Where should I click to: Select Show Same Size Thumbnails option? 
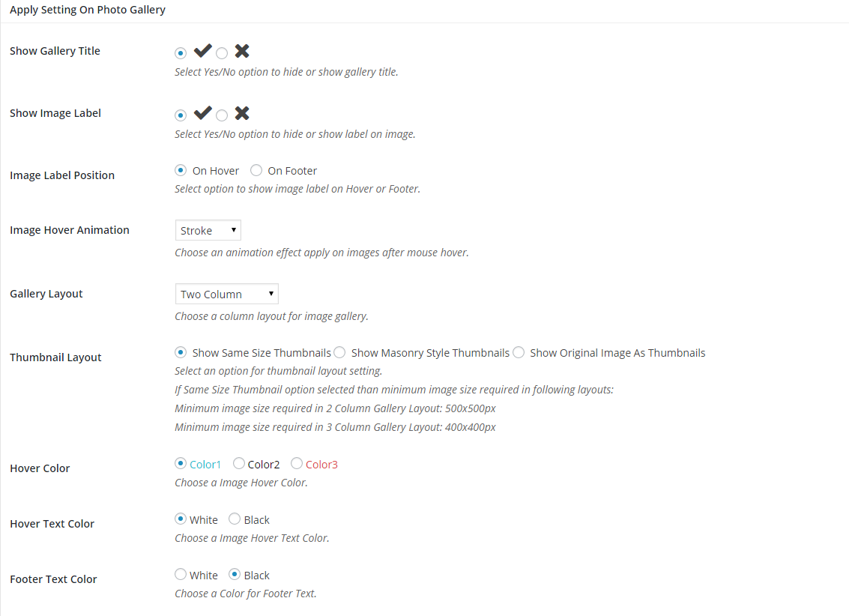pyautogui.click(x=181, y=352)
